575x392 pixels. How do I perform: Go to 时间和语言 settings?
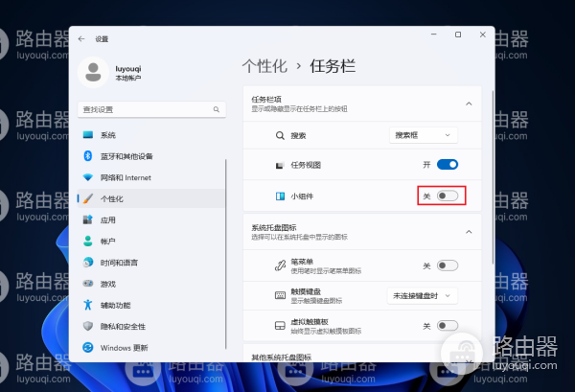151,263
